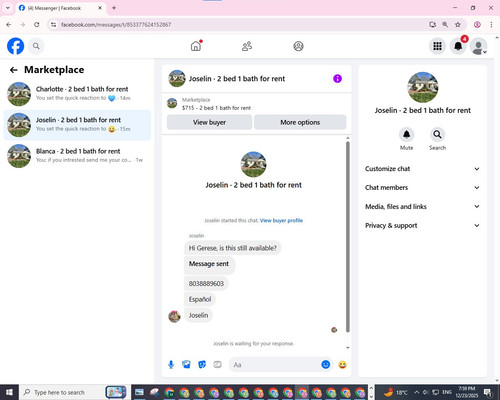The height and width of the screenshot is (400, 500).
Task: Click the Español message bubble
Action: [x=200, y=299]
